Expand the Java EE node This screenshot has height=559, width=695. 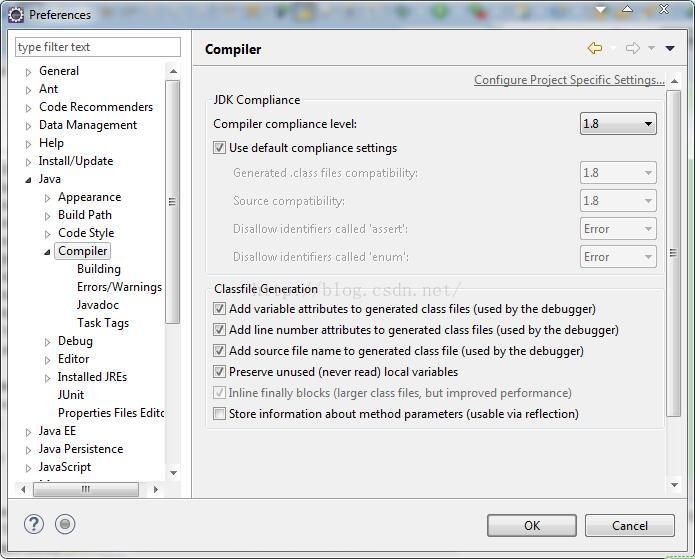point(28,432)
